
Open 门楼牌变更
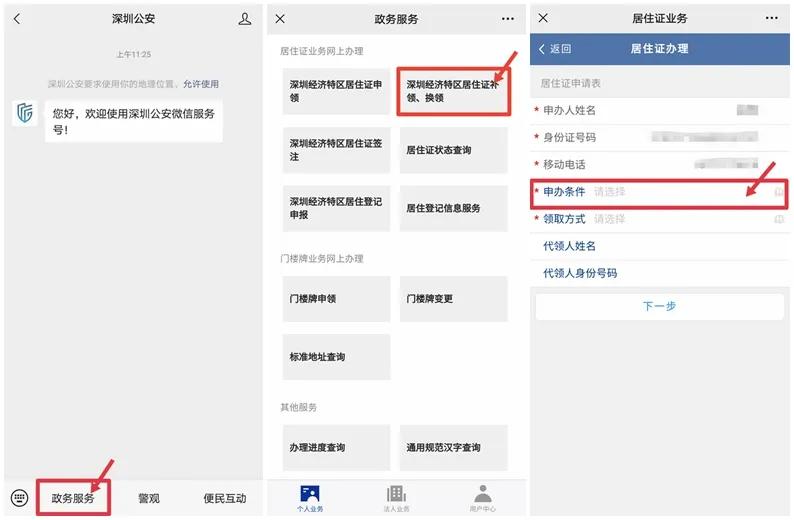click(454, 299)
